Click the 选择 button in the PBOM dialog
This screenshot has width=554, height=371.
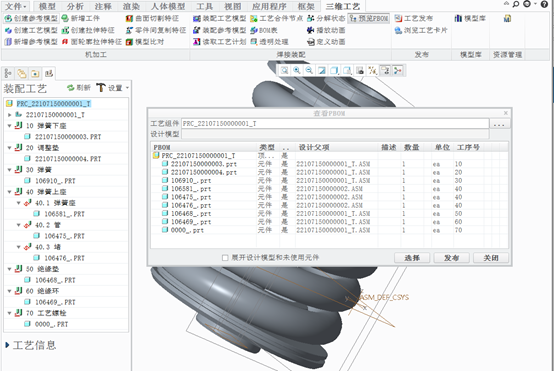point(412,258)
